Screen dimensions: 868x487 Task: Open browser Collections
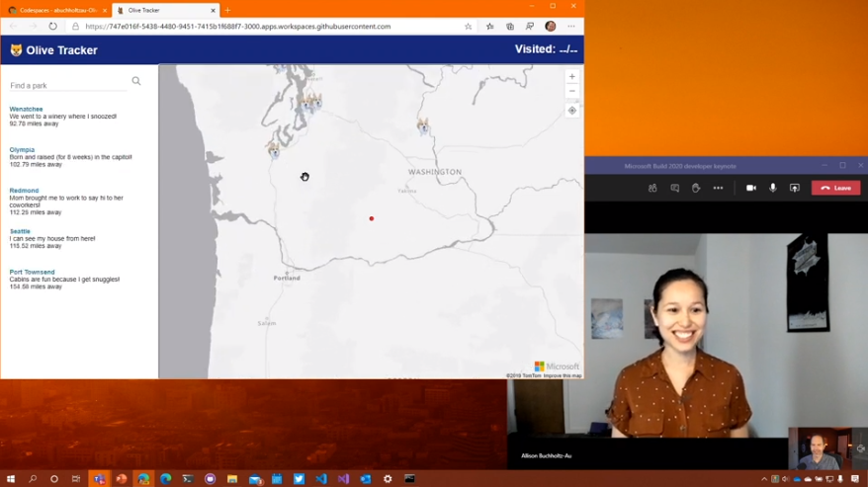(x=510, y=27)
